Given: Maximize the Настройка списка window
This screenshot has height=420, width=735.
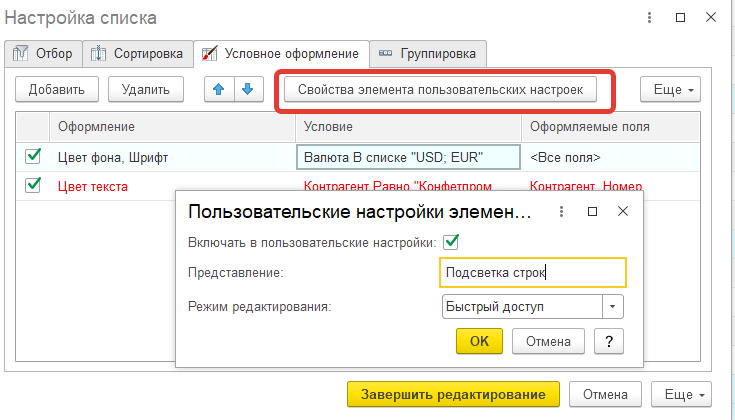Looking at the screenshot, I should click(680, 18).
